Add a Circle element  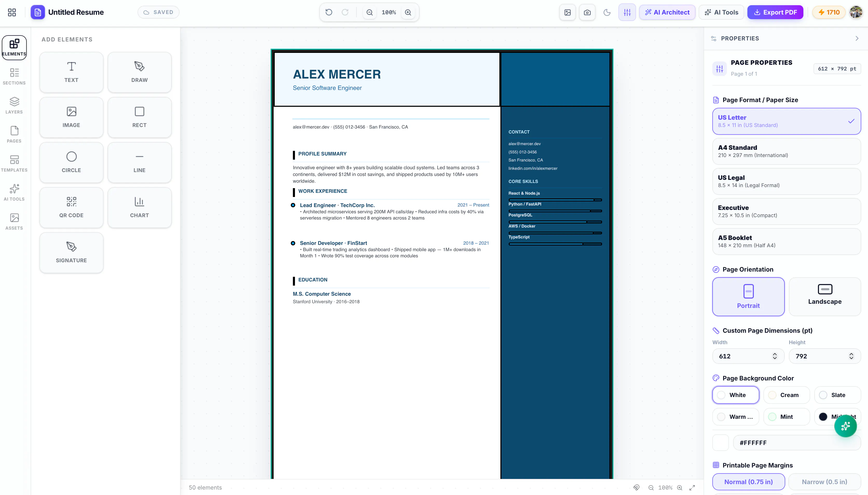[x=71, y=162]
